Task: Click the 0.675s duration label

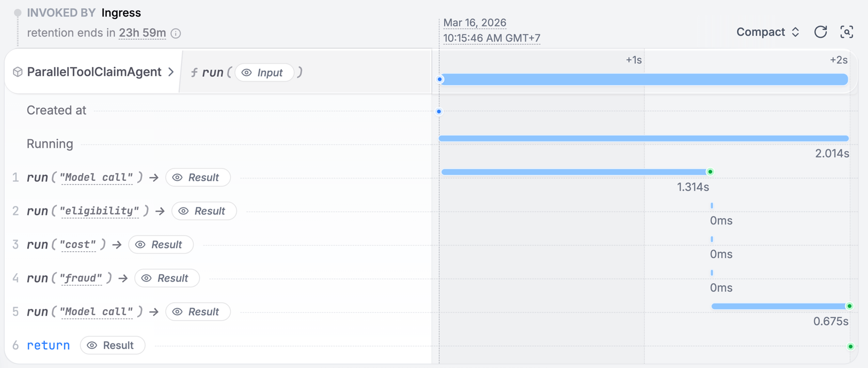Action: coord(831,322)
